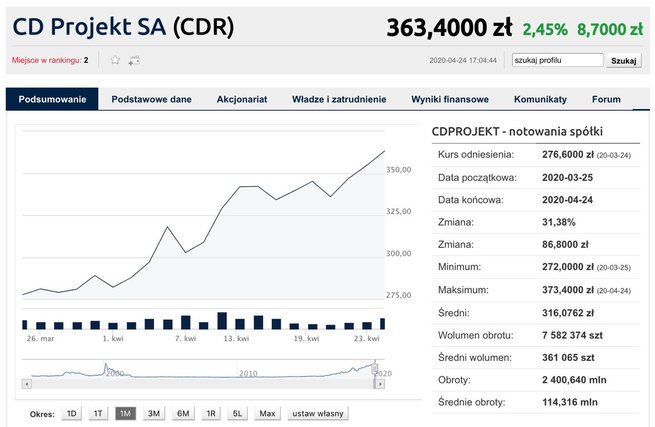Click the 2000 marker peak in overview chart
Viewport: 655px width, 427px height.
(x=106, y=366)
